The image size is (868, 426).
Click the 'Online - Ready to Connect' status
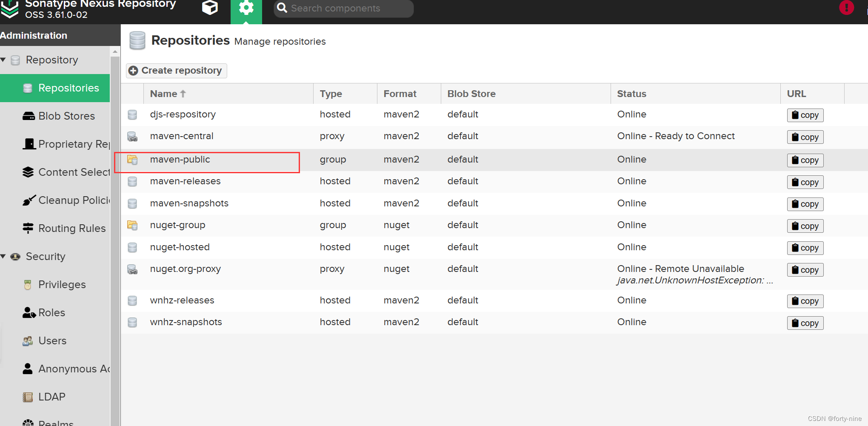(676, 136)
